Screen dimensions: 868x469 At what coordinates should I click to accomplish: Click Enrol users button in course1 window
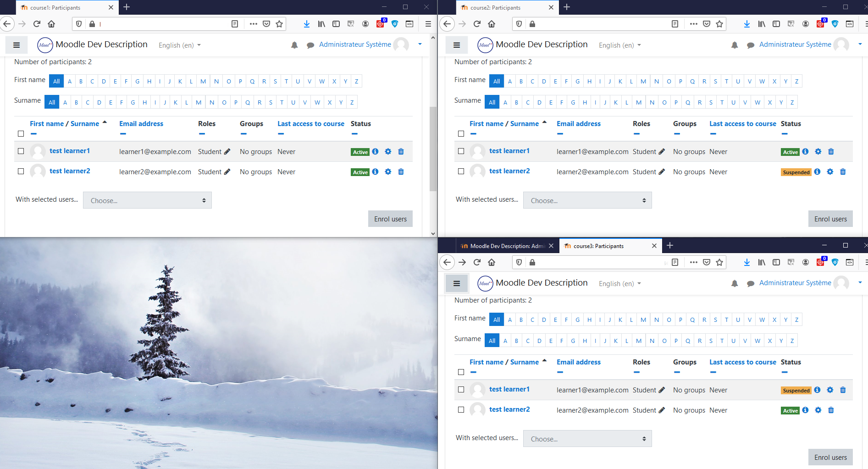coord(390,219)
